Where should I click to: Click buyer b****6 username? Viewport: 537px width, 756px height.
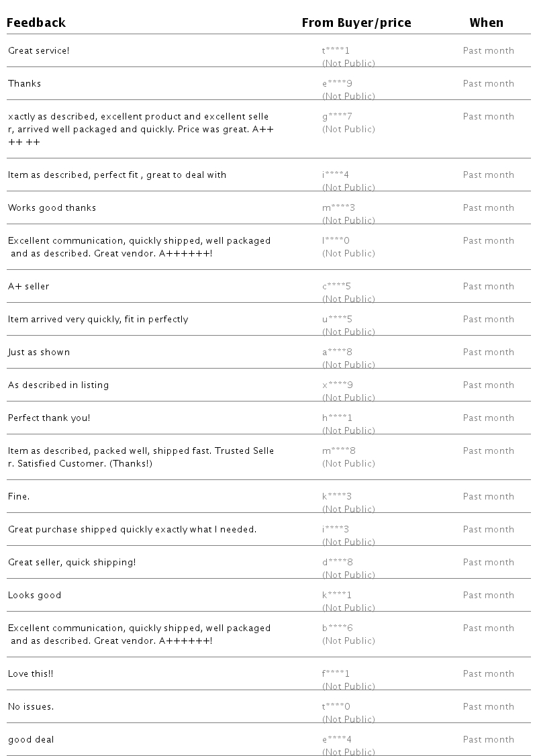pyautogui.click(x=338, y=628)
